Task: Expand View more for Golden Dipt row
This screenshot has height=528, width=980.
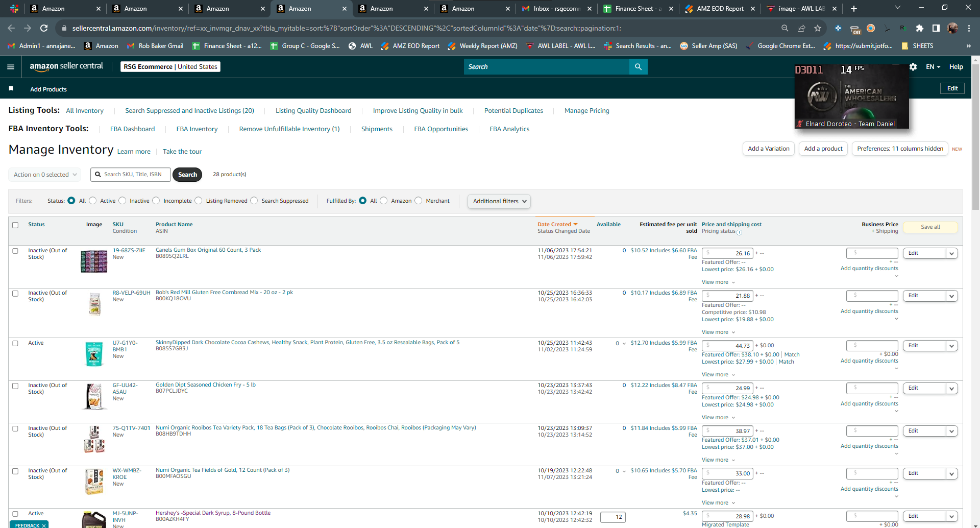Action: coord(718,418)
